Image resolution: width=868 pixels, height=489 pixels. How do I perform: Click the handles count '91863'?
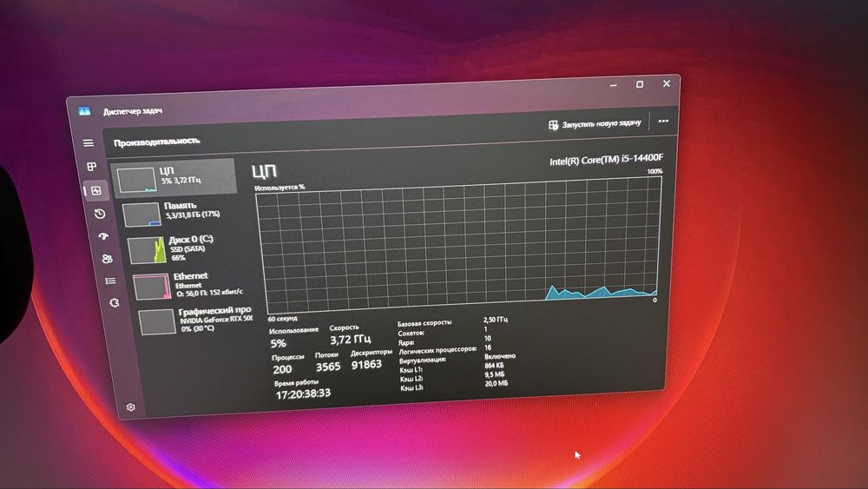366,365
